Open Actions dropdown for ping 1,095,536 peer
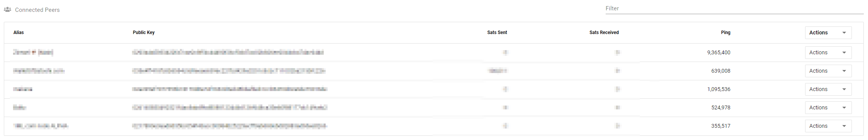Screen dimensions: 868x140 tap(828, 90)
